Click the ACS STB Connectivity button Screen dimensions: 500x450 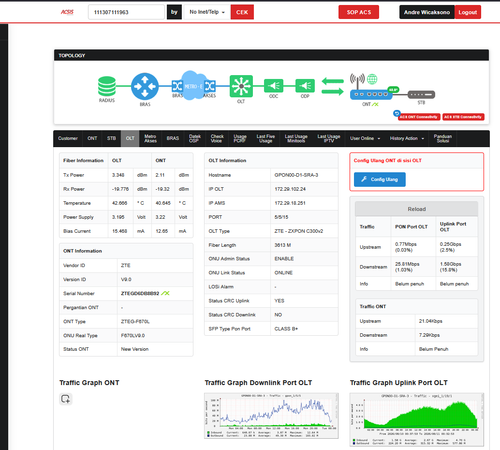tap(463, 117)
